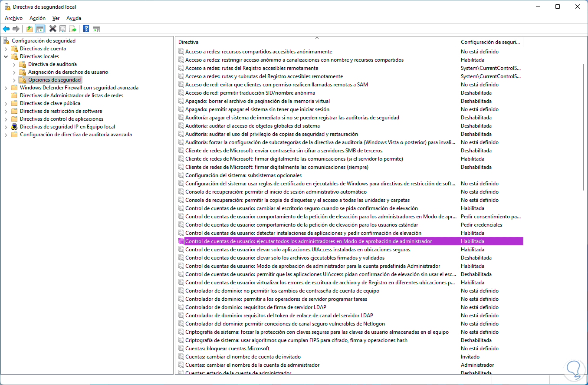This screenshot has height=385, width=588.
Task: Select the highlighted policy ejecutar todos los administradores en Modo de aprobación
Action: (x=351, y=241)
